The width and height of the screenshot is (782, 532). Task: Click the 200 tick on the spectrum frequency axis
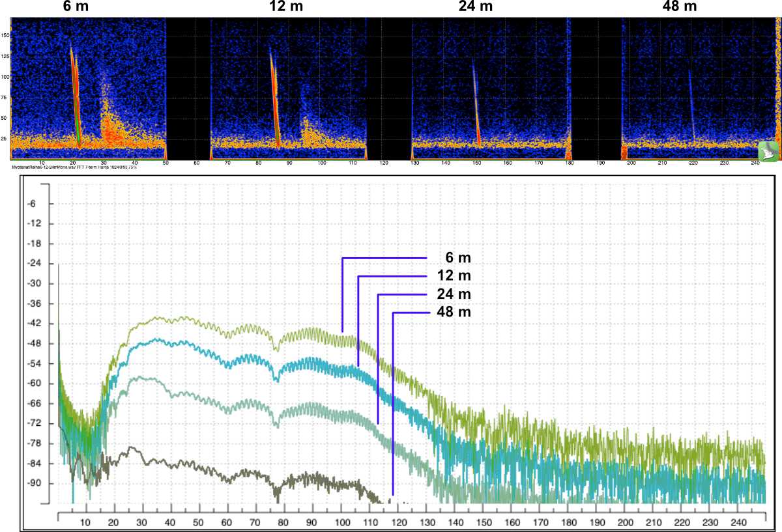[x=626, y=523]
